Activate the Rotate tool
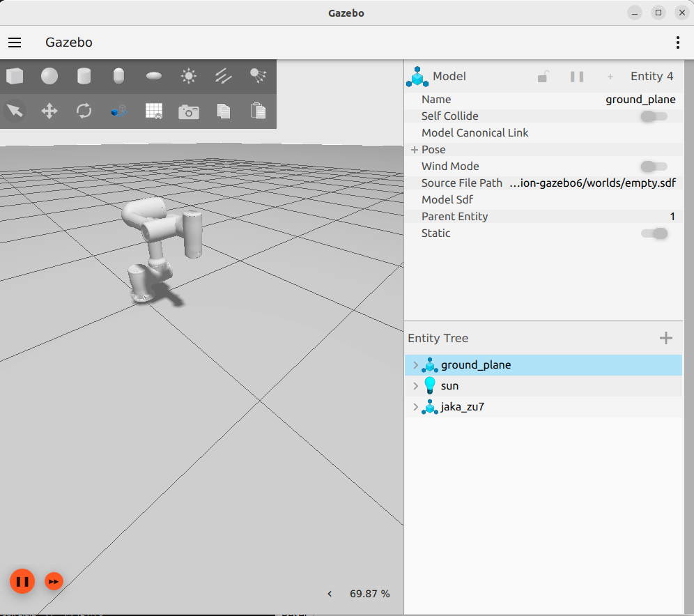Screen dimensions: 694x616 pyautogui.click(x=84, y=111)
